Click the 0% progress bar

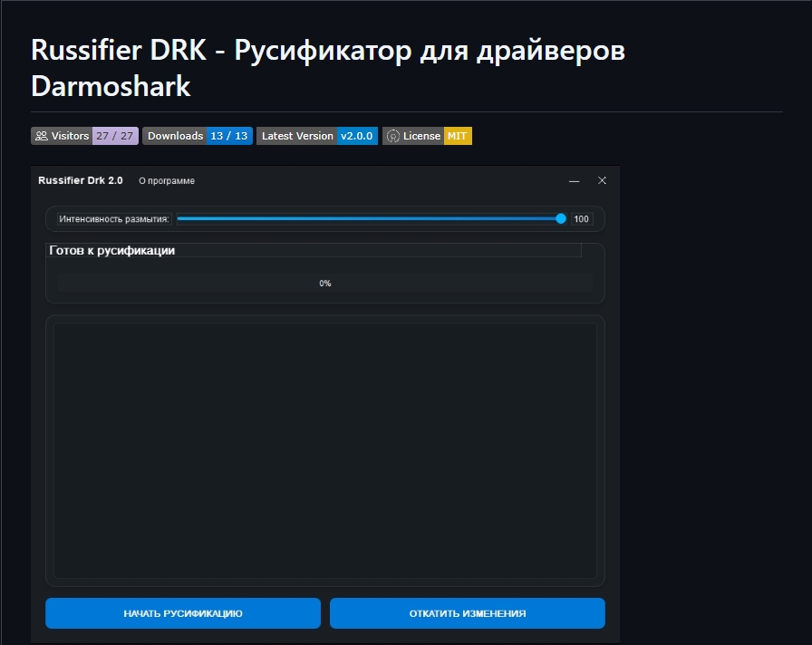click(x=324, y=284)
